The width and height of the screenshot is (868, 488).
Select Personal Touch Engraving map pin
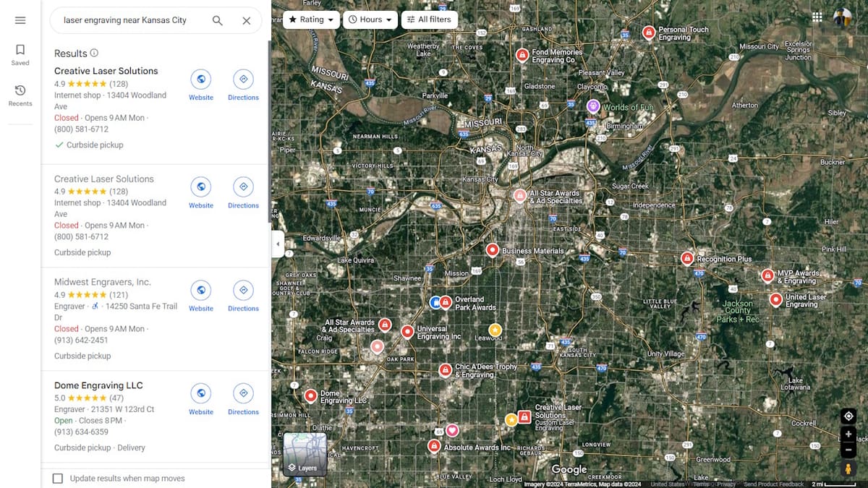pyautogui.click(x=649, y=33)
